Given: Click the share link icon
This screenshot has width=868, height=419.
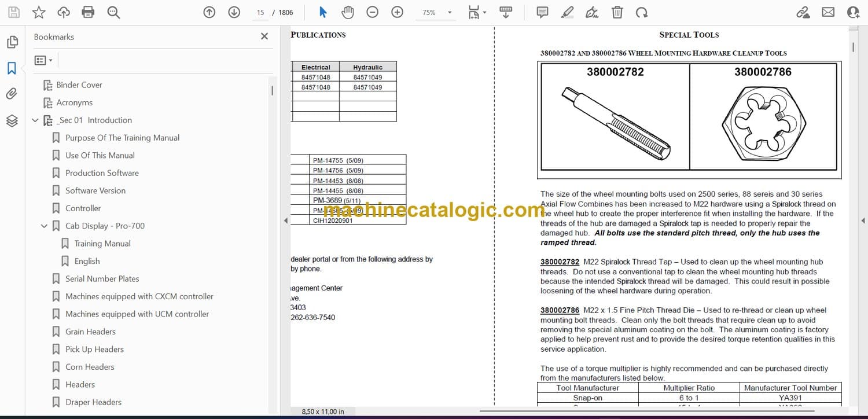Looking at the screenshot, I should 803,12.
